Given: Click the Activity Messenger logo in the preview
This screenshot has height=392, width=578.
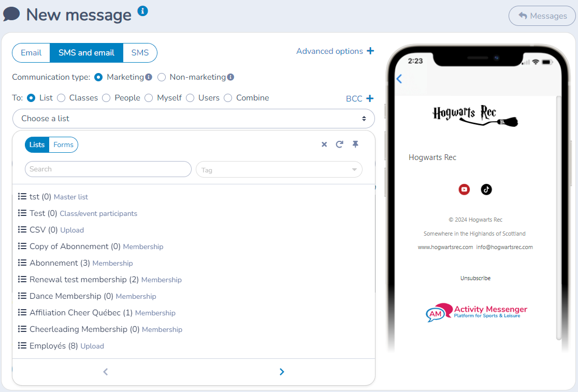Looking at the screenshot, I should pos(476,312).
